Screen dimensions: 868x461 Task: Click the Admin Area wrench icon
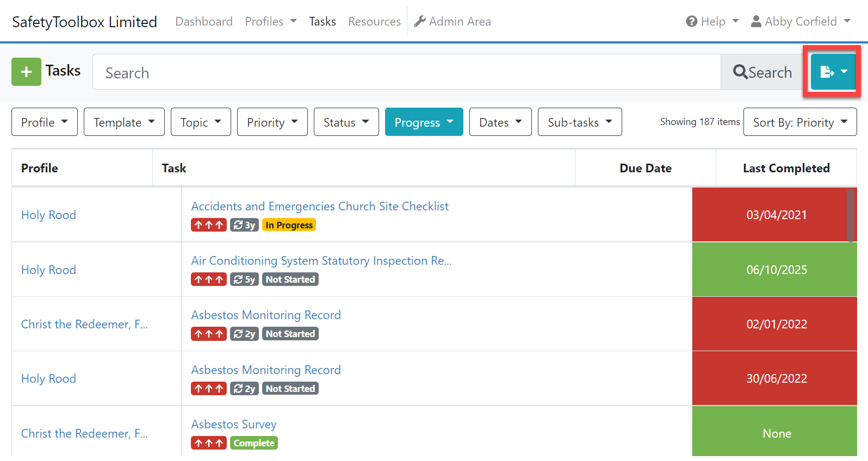coord(419,22)
